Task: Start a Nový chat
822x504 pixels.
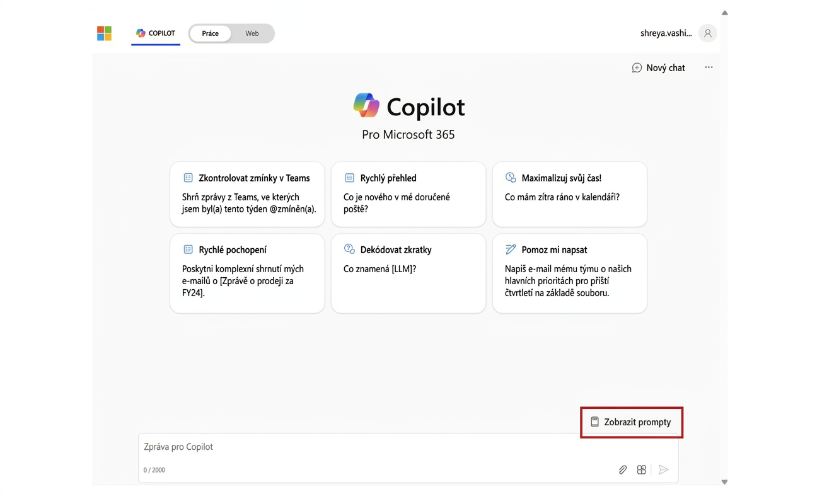Action: [658, 67]
